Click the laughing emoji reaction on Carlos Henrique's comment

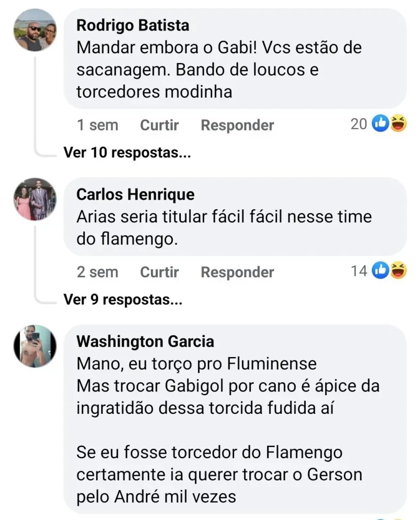click(x=398, y=271)
